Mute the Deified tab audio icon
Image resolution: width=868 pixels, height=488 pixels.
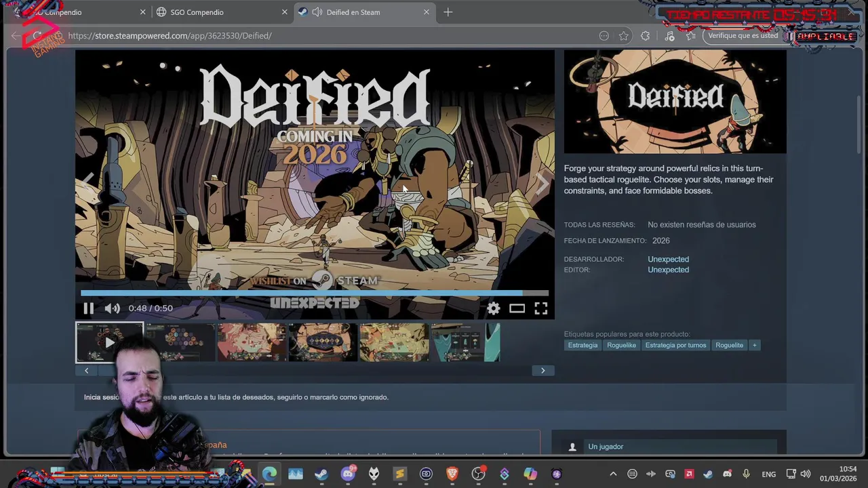coord(317,12)
